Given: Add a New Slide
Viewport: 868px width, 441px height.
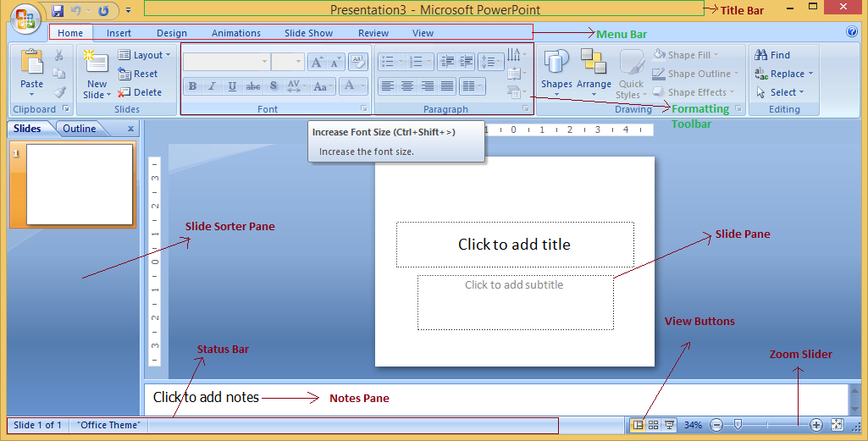Looking at the screenshot, I should click(97, 74).
